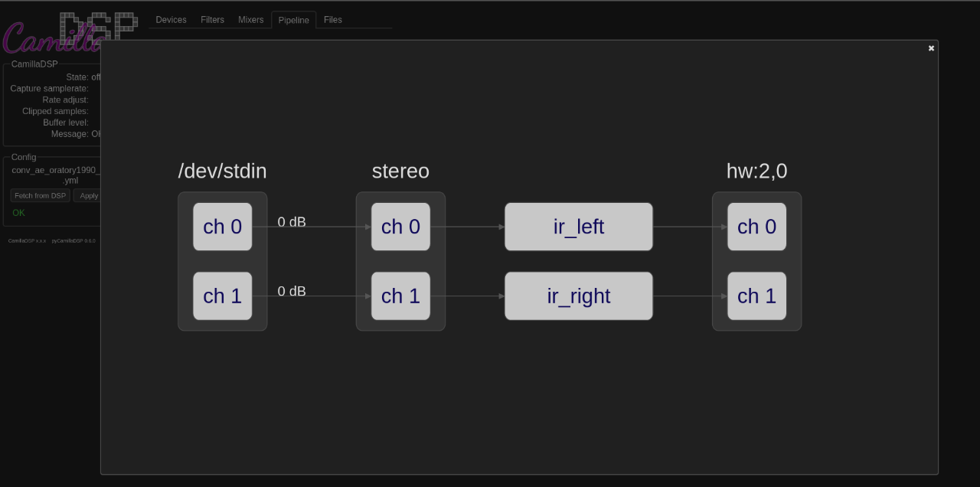Click the ir_left filter block

point(579,227)
